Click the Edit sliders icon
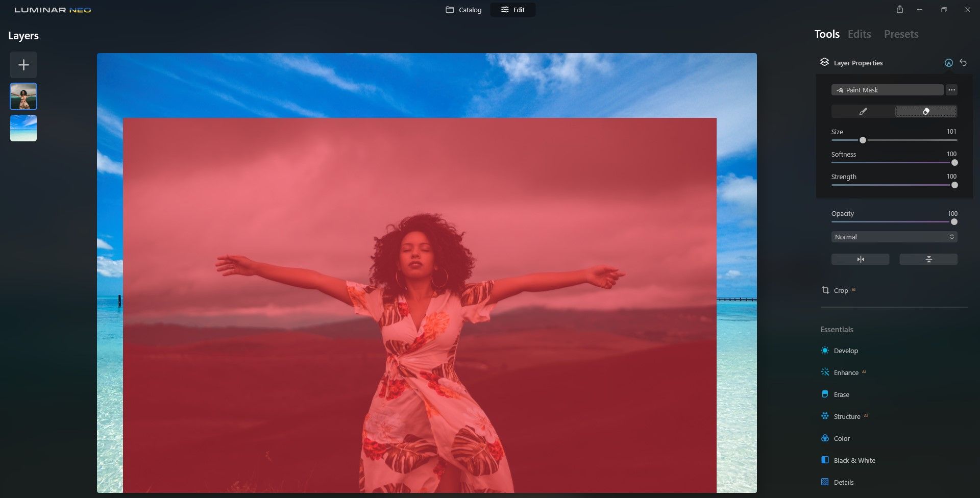The image size is (980, 498). (x=505, y=10)
